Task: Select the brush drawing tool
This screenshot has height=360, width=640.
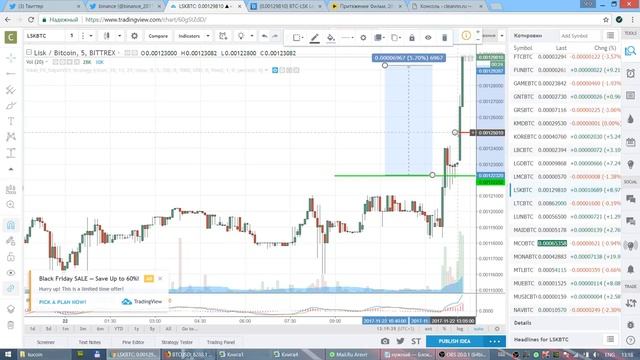Action: tap(11, 105)
